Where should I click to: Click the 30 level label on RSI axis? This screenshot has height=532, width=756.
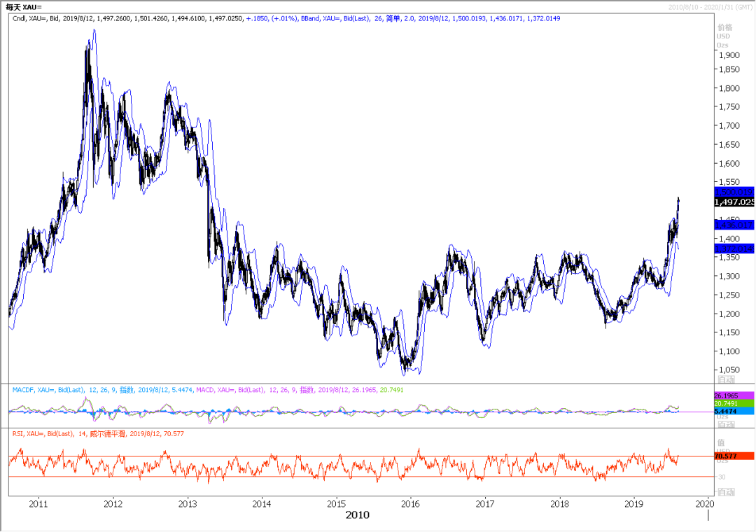pyautogui.click(x=722, y=477)
